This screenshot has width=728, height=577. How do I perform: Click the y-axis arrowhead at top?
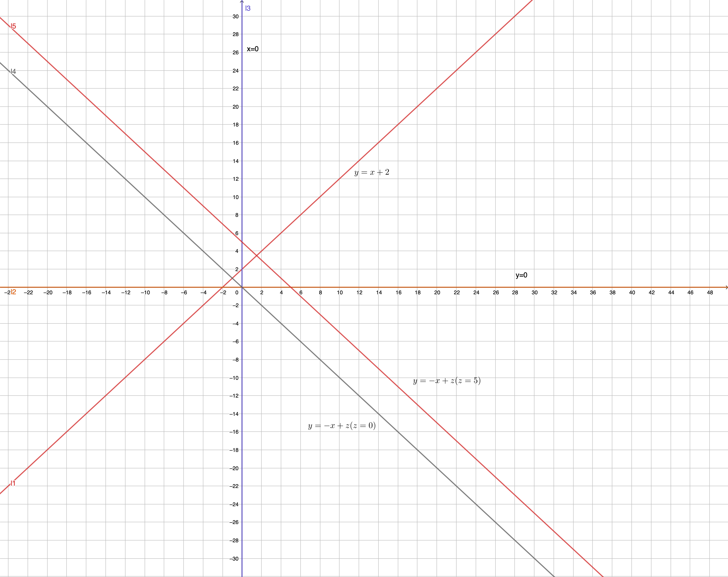(x=242, y=2)
